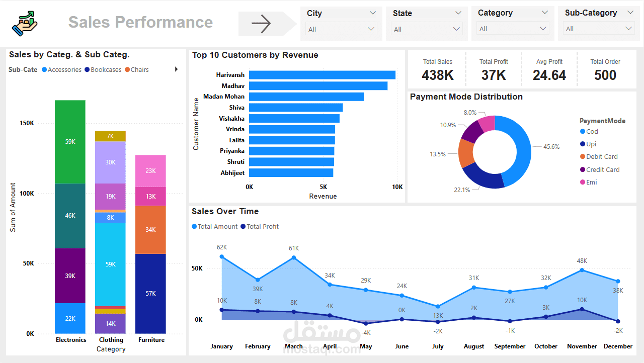Select Total Profit legend marker

point(244,227)
